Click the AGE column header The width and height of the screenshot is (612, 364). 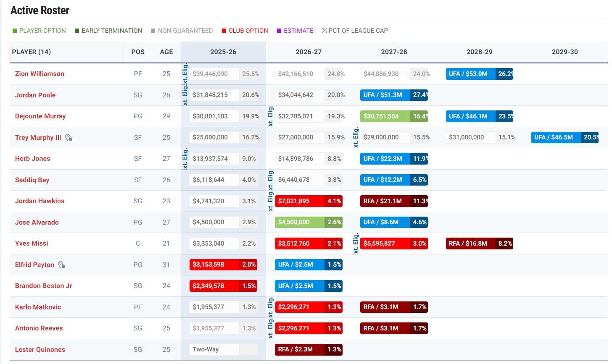(x=166, y=52)
